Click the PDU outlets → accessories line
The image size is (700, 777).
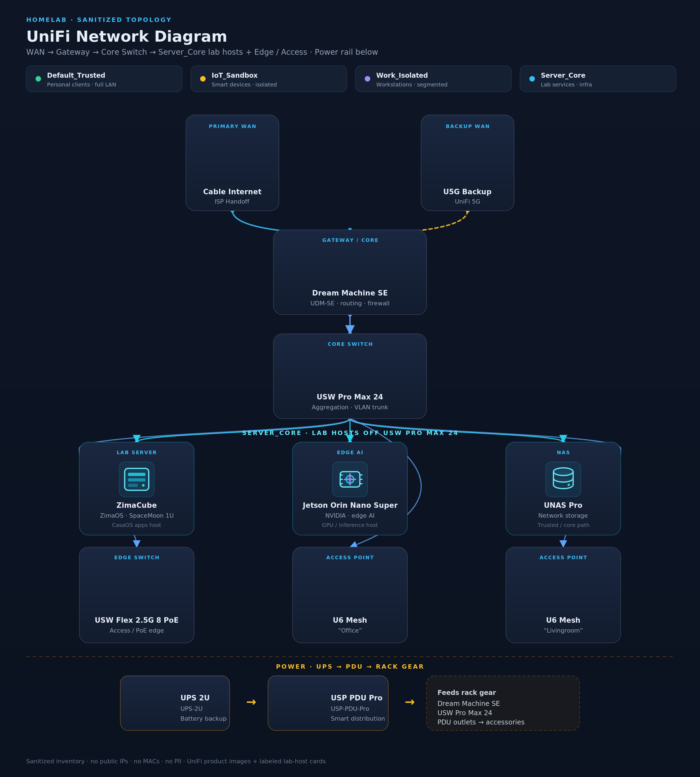(x=481, y=722)
